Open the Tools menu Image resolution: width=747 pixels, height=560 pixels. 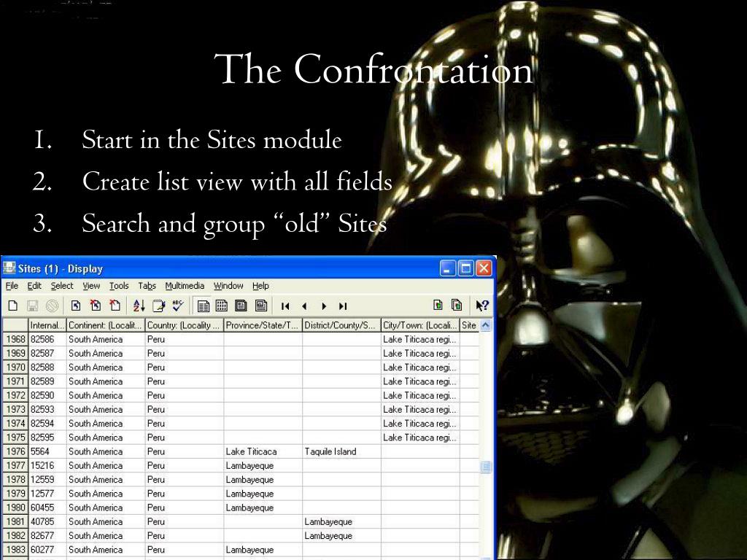119,286
